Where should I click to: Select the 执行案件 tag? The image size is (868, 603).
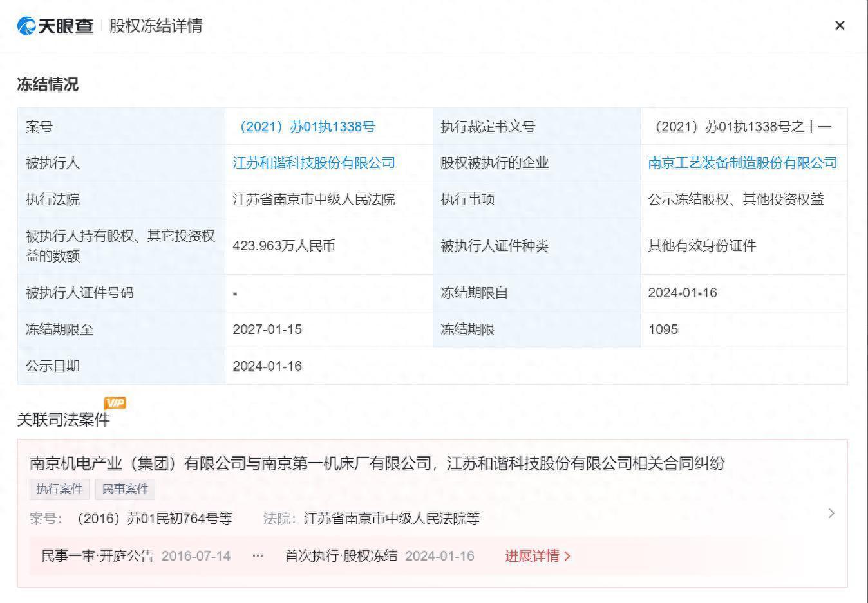59,489
